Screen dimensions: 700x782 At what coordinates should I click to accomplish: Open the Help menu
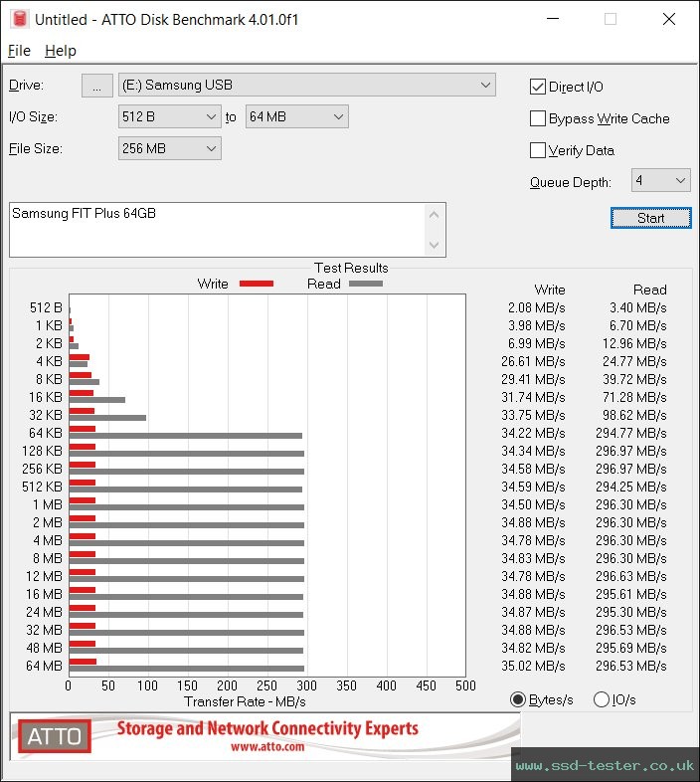point(61,51)
